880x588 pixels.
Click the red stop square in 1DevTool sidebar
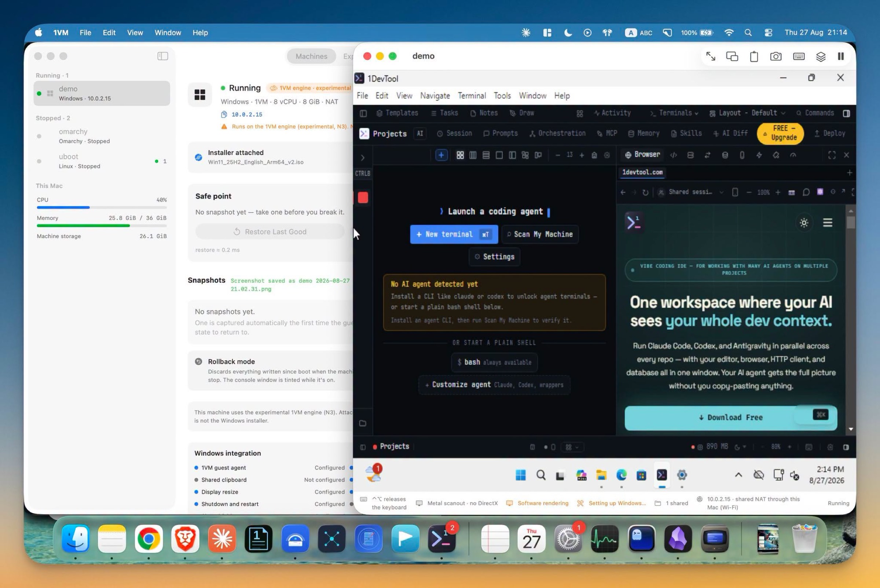pyautogui.click(x=363, y=198)
